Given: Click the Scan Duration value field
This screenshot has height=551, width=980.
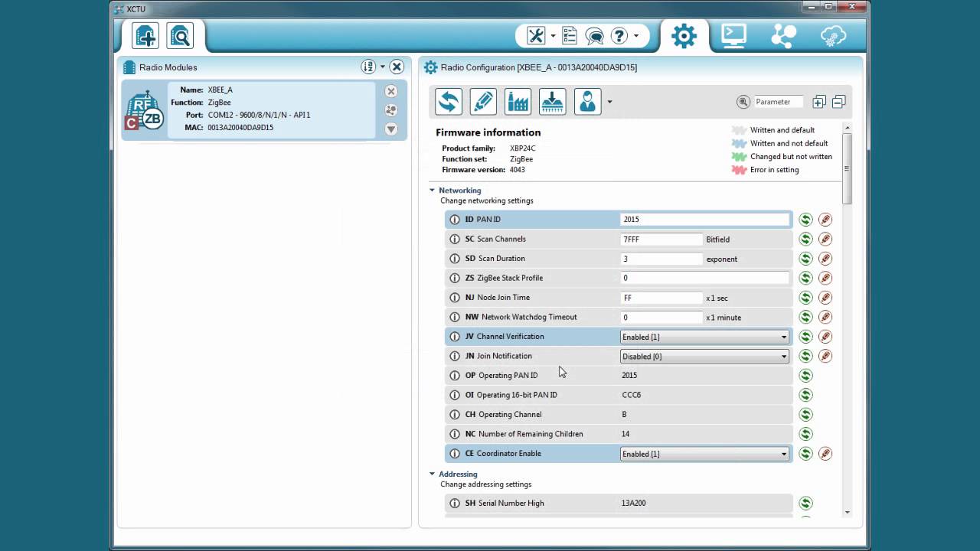Looking at the screenshot, I should 661,259.
